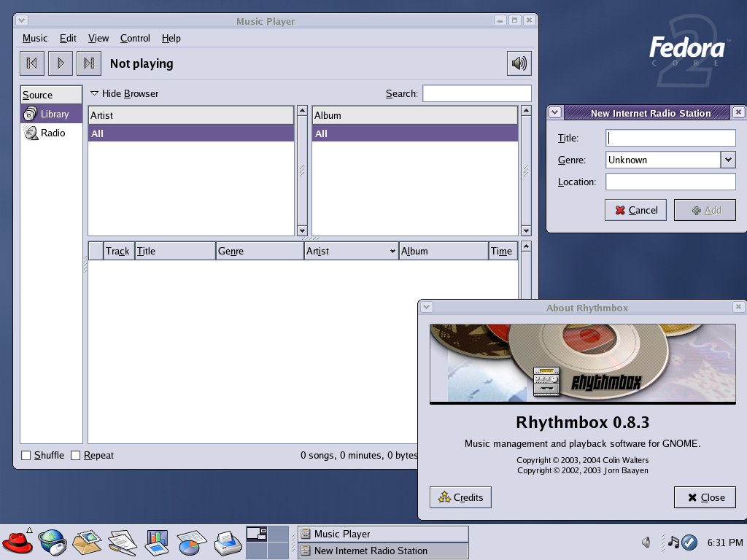This screenshot has width=747, height=560.
Task: Skip to next track button
Action: pos(89,63)
